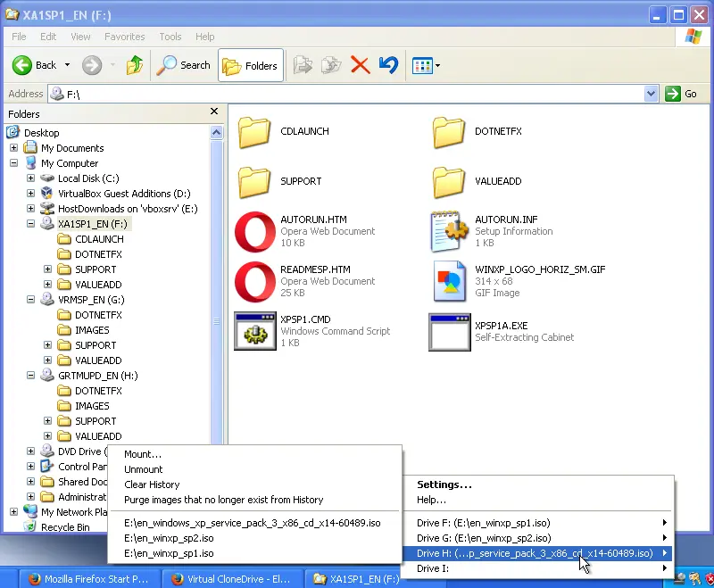Open the address bar dropdown

[x=652, y=94]
